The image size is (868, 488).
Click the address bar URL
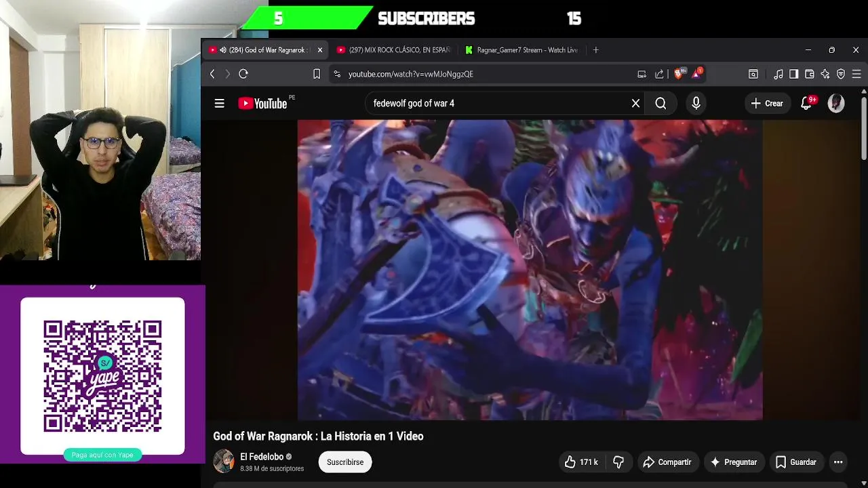pyautogui.click(x=411, y=74)
